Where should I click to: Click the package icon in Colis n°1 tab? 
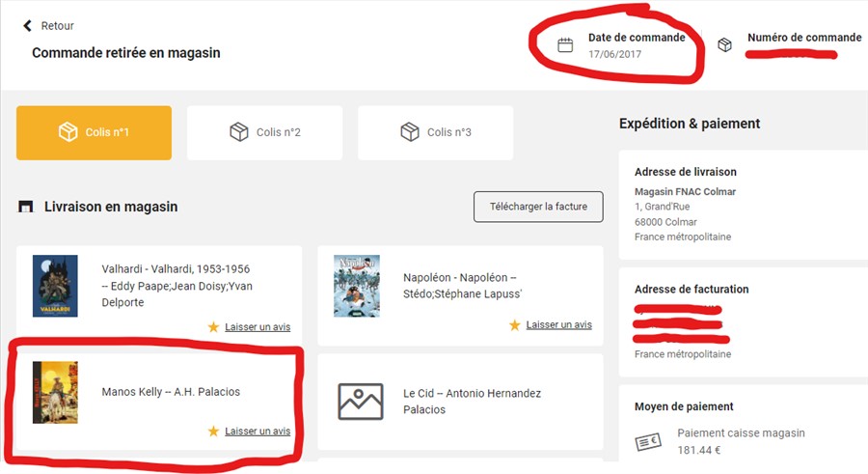pos(68,132)
